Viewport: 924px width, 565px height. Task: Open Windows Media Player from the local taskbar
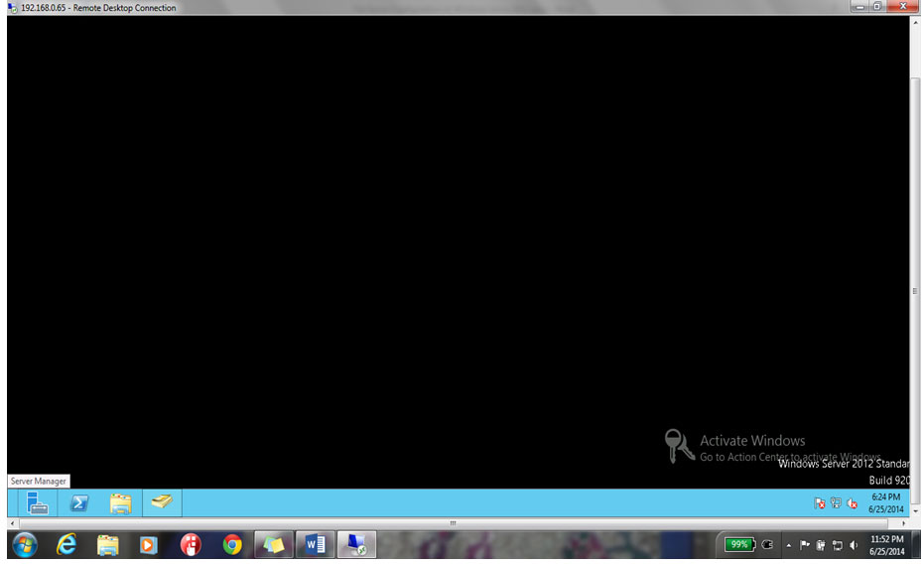point(149,544)
